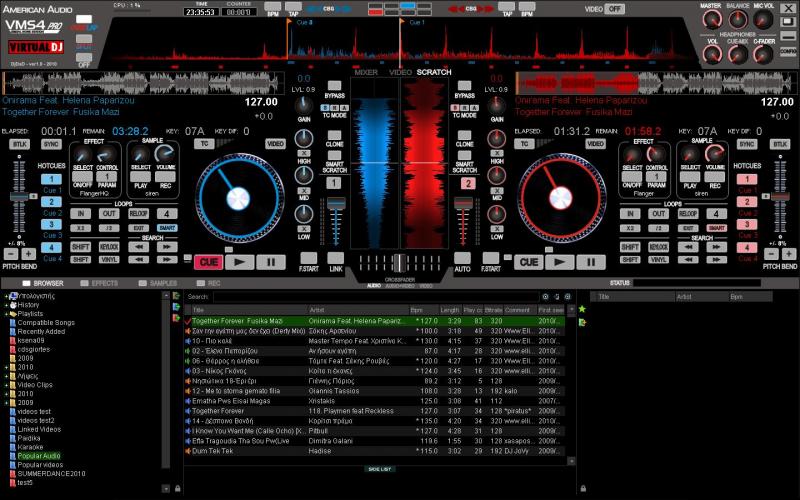Viewport: 800px width, 500px height.
Task: Click the grey CUE button on right deck
Action: [x=529, y=262]
